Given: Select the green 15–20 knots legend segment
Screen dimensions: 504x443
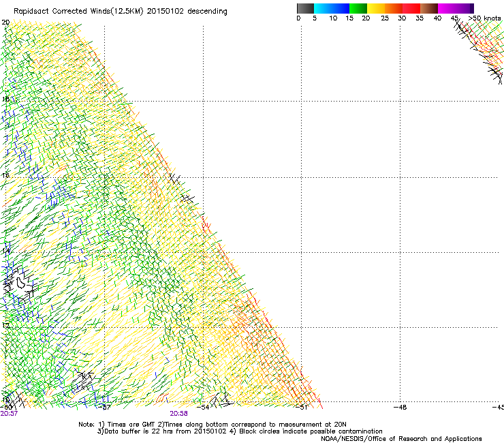Looking at the screenshot, I should [358, 8].
